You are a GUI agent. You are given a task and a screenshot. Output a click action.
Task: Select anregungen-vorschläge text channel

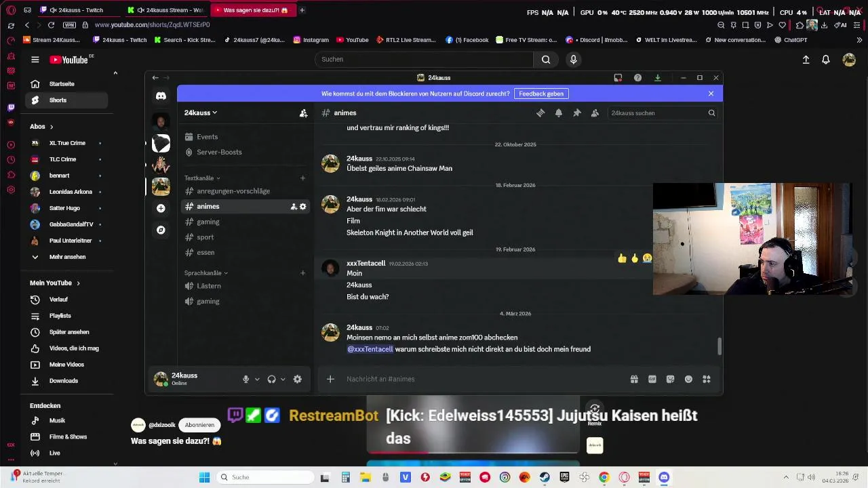tap(244, 191)
